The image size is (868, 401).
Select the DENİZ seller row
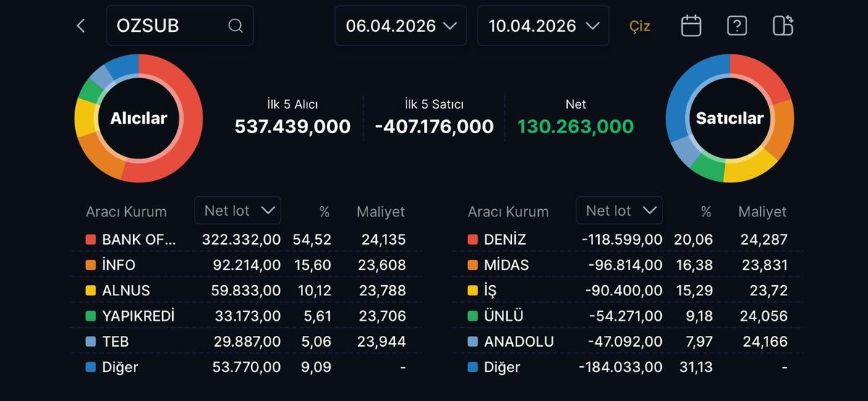click(626, 240)
